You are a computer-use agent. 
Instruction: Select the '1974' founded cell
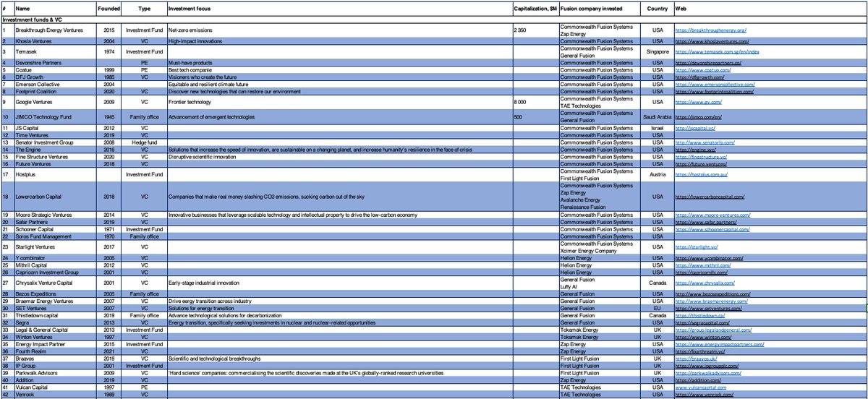click(110, 53)
